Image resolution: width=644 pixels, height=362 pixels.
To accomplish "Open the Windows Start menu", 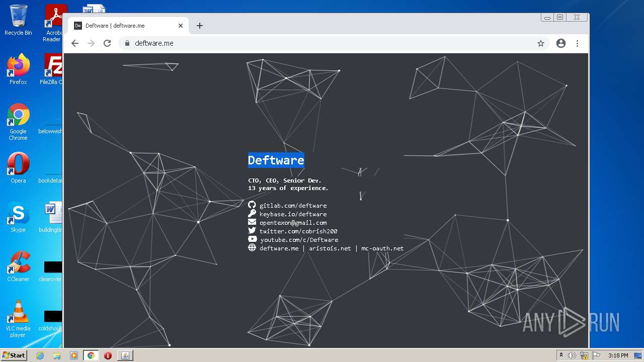I will (14, 355).
